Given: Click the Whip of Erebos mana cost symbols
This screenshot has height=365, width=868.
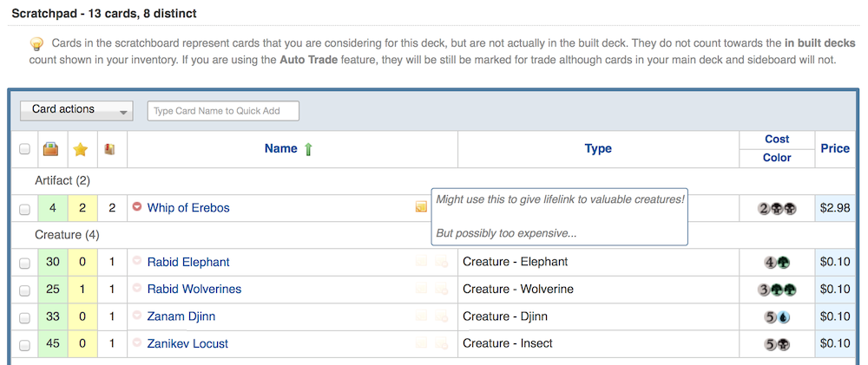Looking at the screenshot, I should point(777,208).
